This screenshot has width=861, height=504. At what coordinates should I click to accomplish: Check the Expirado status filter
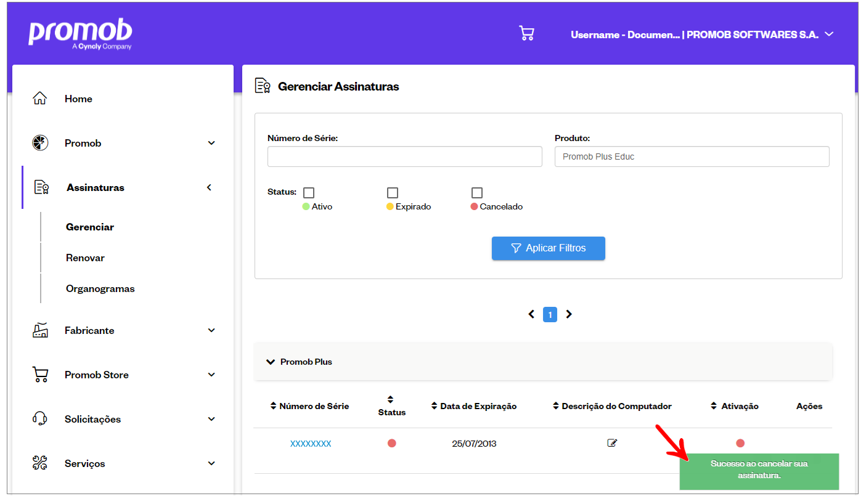pos(393,192)
